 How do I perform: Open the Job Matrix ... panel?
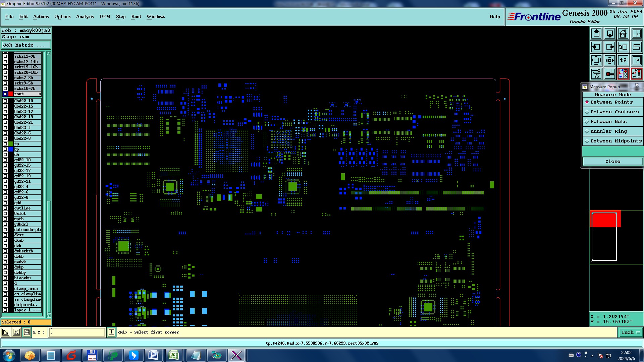point(26,45)
